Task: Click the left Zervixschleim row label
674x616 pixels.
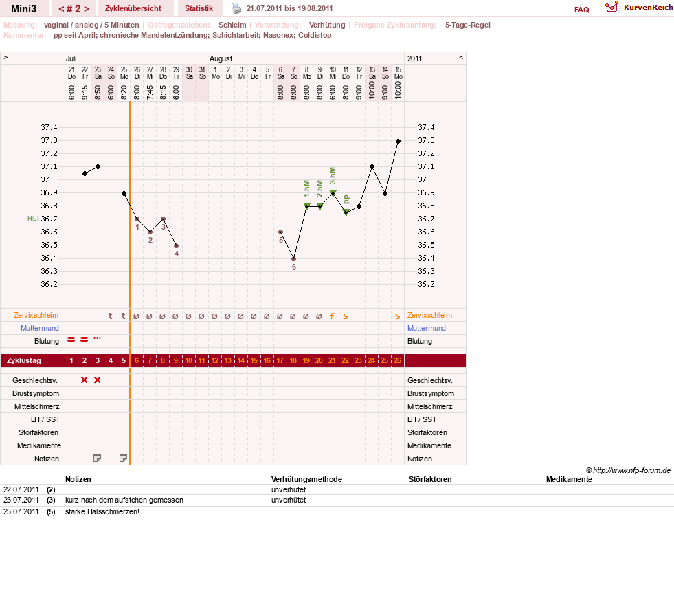Action: 36,315
